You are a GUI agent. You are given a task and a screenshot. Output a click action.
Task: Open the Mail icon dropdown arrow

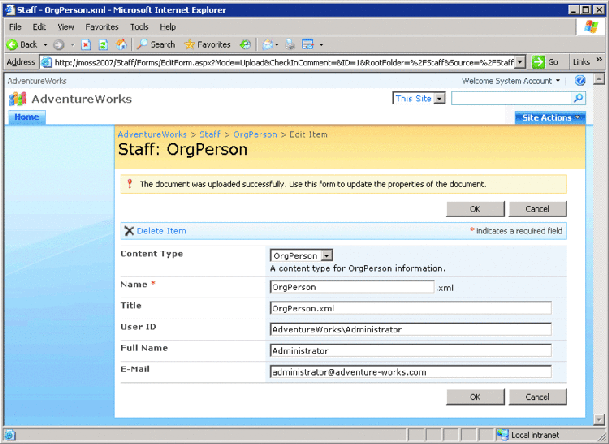click(x=277, y=45)
